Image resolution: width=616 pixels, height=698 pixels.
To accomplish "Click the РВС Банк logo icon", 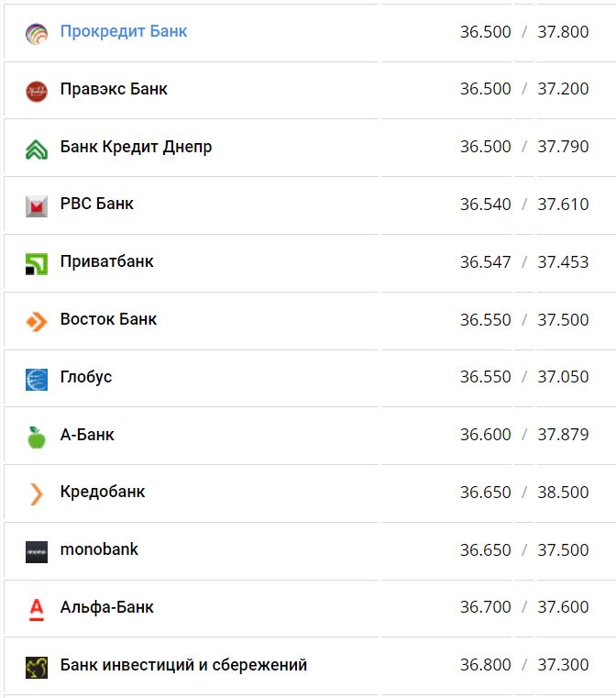I will point(37,206).
